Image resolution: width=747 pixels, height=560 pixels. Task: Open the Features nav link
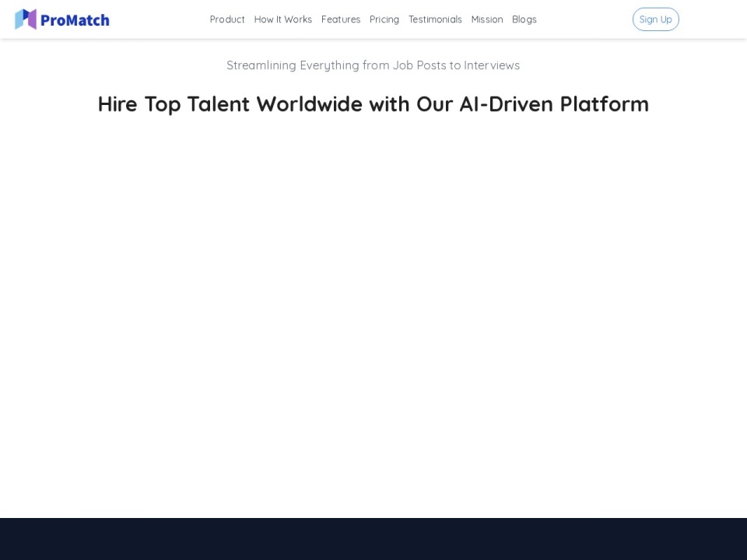tap(341, 19)
